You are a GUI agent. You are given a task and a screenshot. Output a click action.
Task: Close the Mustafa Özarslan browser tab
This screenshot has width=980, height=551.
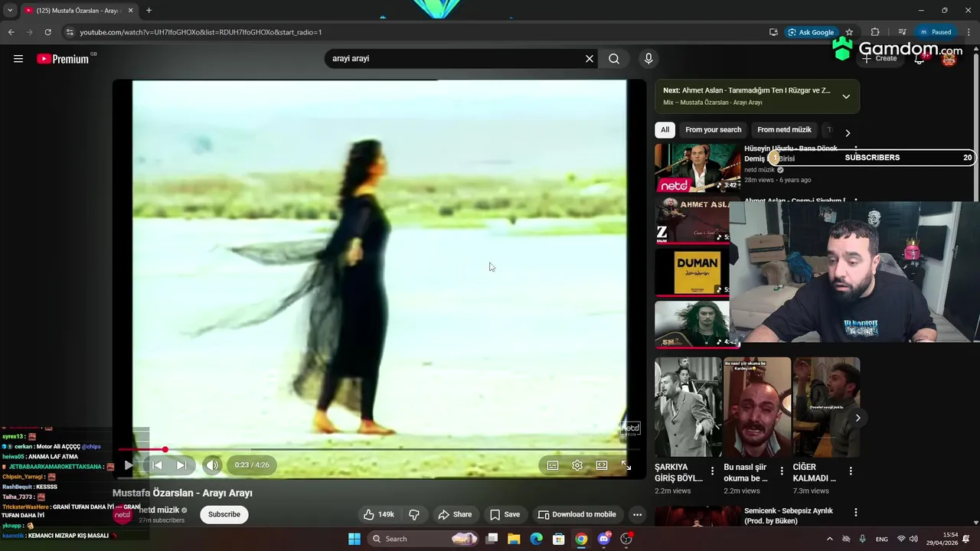click(x=130, y=11)
